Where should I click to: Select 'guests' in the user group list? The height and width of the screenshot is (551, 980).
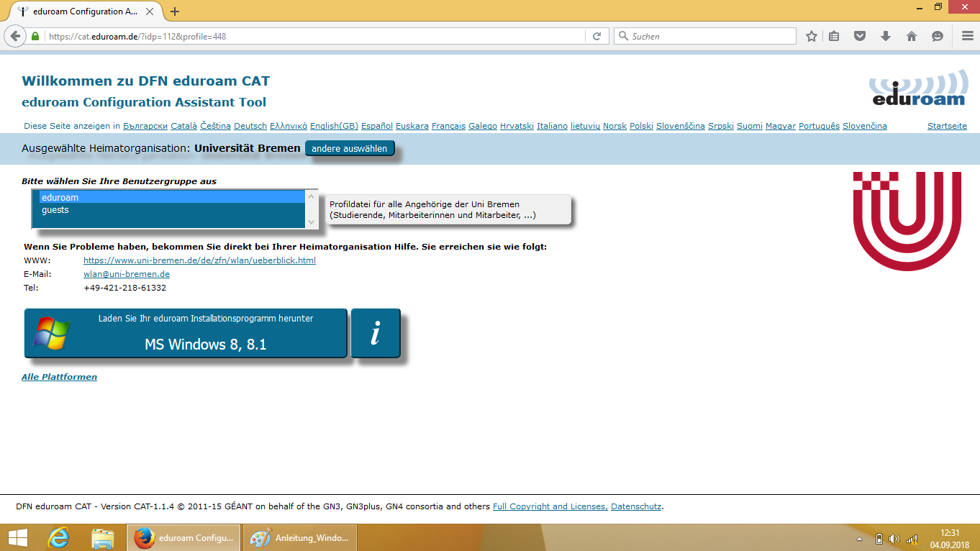tap(55, 210)
